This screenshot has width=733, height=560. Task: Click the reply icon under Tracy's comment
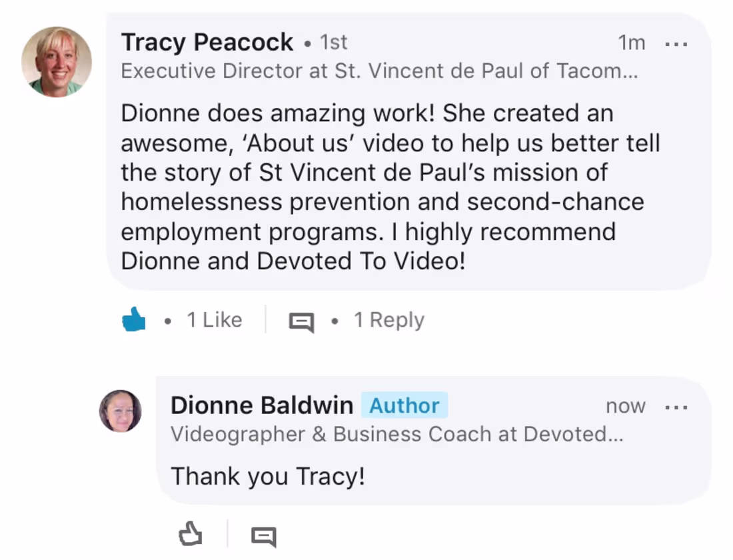[x=301, y=323]
